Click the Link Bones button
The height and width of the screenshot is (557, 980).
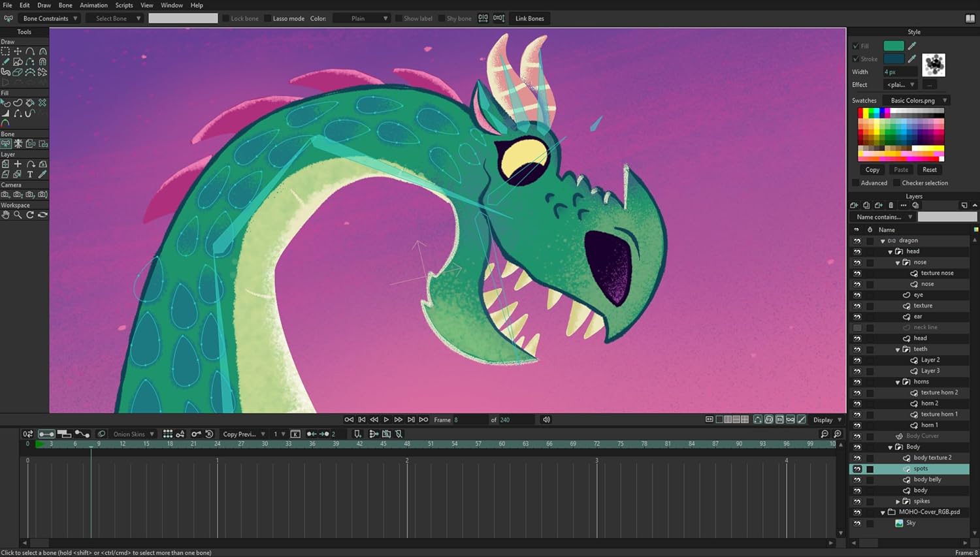click(x=529, y=18)
